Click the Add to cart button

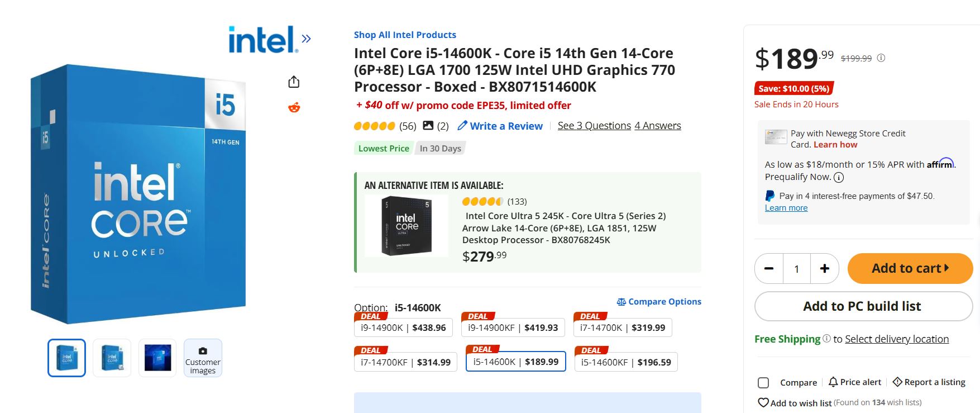(x=910, y=268)
